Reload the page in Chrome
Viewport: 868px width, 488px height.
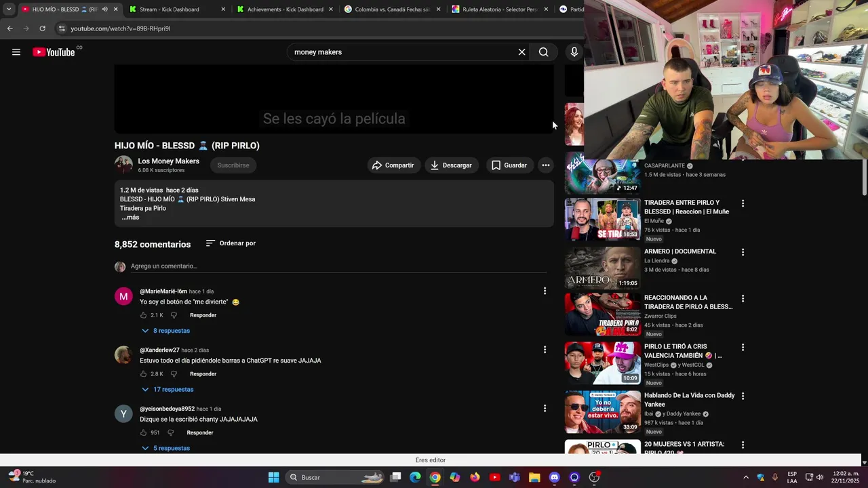[x=42, y=28]
